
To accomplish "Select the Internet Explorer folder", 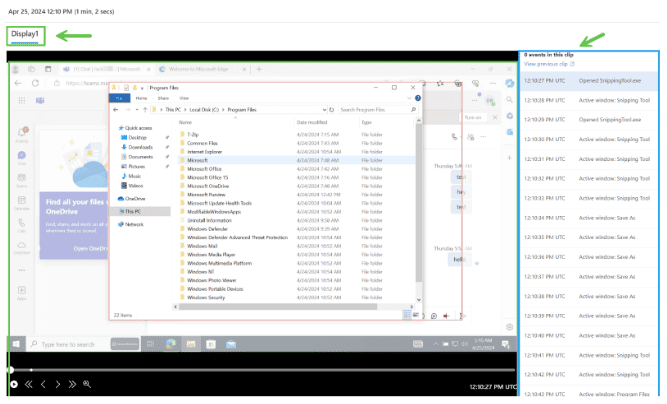I will point(201,152).
